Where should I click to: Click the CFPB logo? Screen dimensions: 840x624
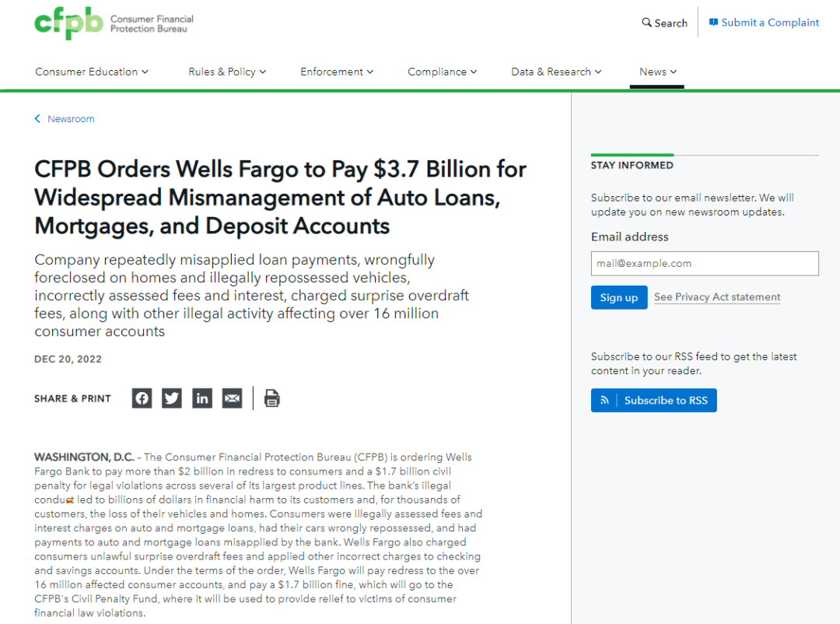(x=114, y=23)
